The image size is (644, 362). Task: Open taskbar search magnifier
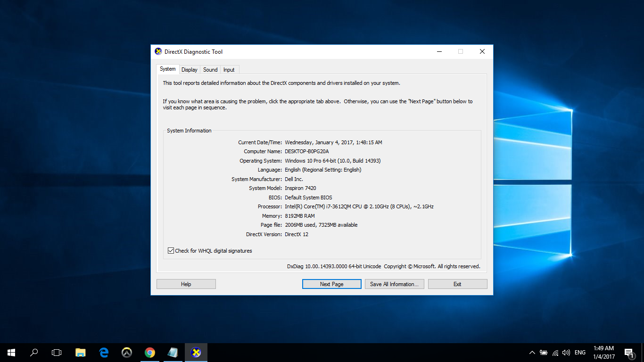pos(34,352)
